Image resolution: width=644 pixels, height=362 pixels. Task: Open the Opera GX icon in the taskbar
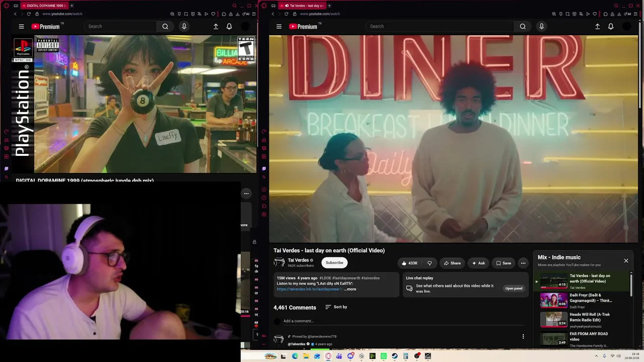[x=328, y=356]
